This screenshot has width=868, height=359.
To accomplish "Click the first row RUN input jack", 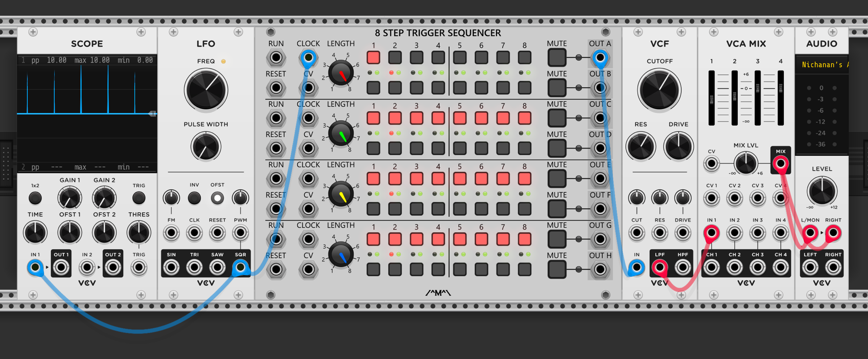I will point(276,57).
